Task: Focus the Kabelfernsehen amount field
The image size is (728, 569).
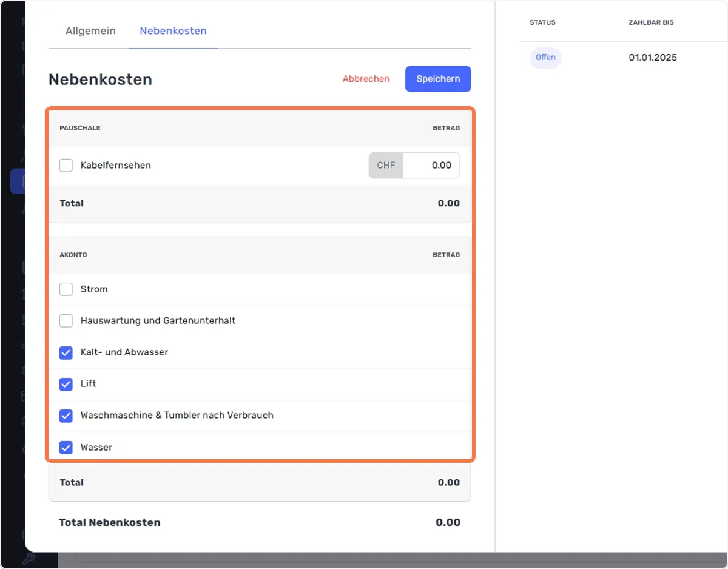Action: (431, 165)
